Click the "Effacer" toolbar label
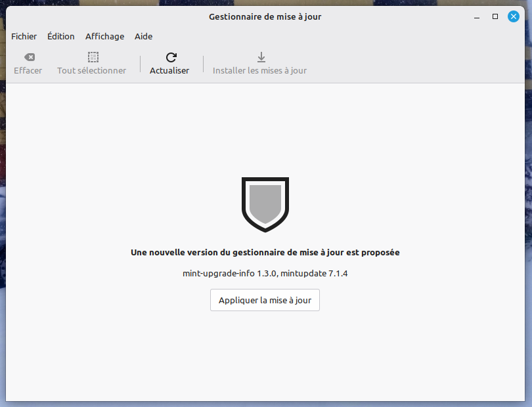Screen dimensions: 532x407 point(28,71)
